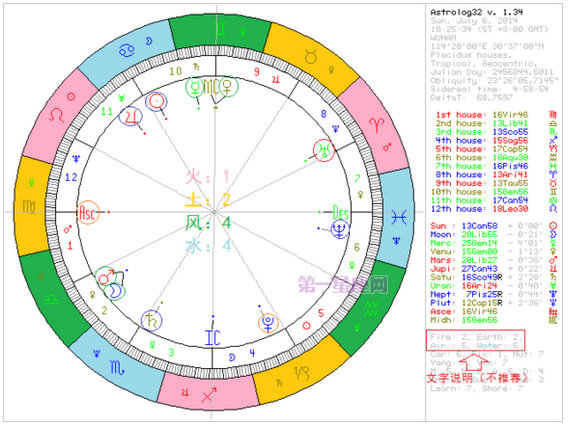Click the 'Astrolog32 v. 1.34' title text

[x=476, y=12]
